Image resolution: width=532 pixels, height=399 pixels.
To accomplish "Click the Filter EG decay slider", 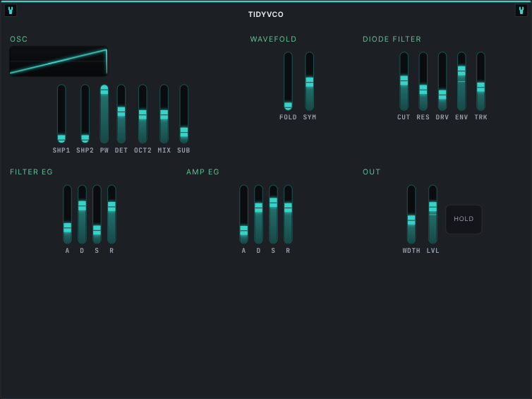I will (x=82, y=214).
